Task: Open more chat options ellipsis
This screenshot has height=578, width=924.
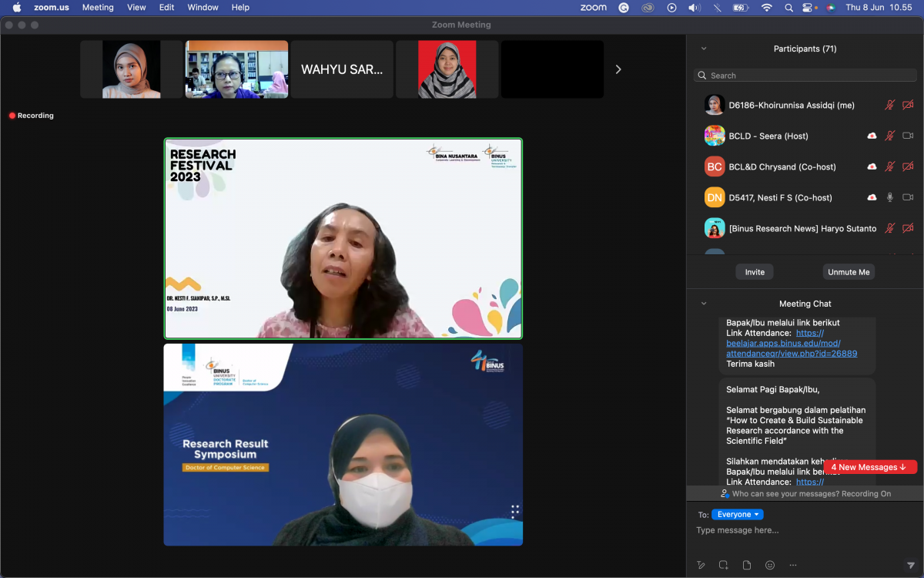Action: point(793,565)
